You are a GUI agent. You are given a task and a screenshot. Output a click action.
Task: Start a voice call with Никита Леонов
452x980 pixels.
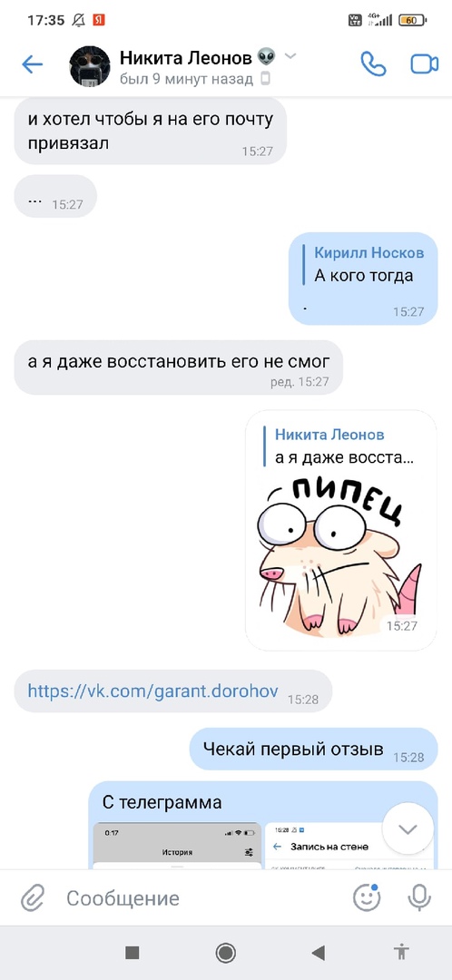click(373, 64)
